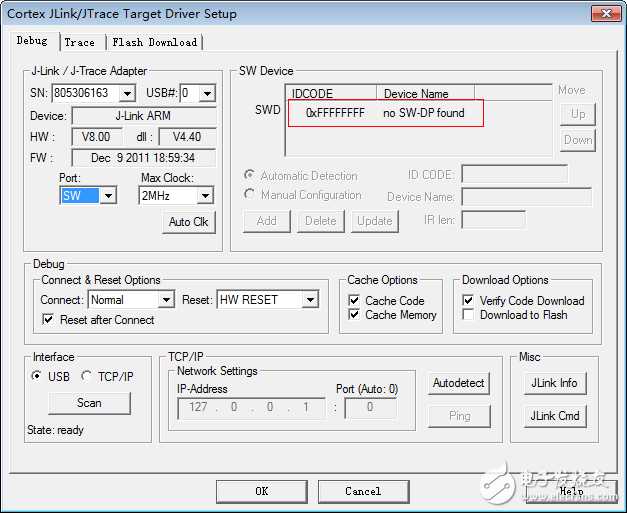
Task: Open JLink Cmd
Action: [x=555, y=416]
